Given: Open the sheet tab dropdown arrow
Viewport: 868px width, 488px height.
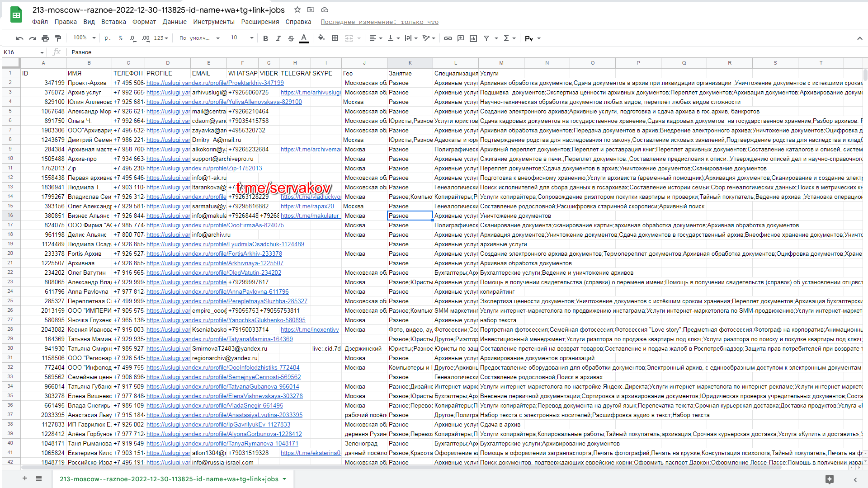Looking at the screenshot, I should [x=284, y=479].
